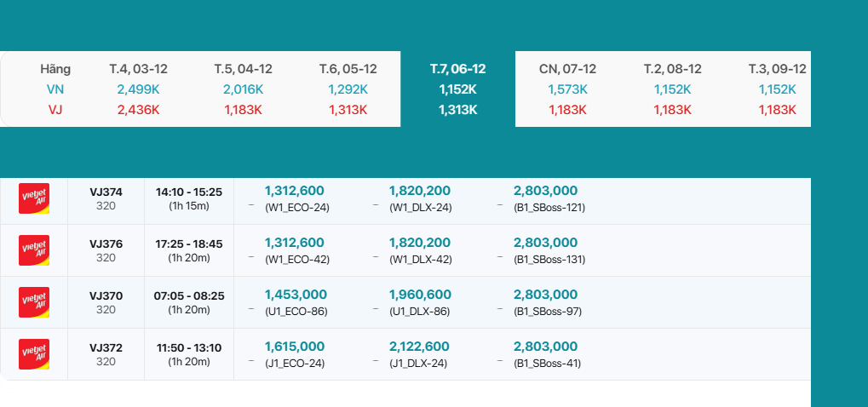Select the highlighted T.7, 06-12 date tab
Viewport: 868px width, 407px height.
click(458, 89)
